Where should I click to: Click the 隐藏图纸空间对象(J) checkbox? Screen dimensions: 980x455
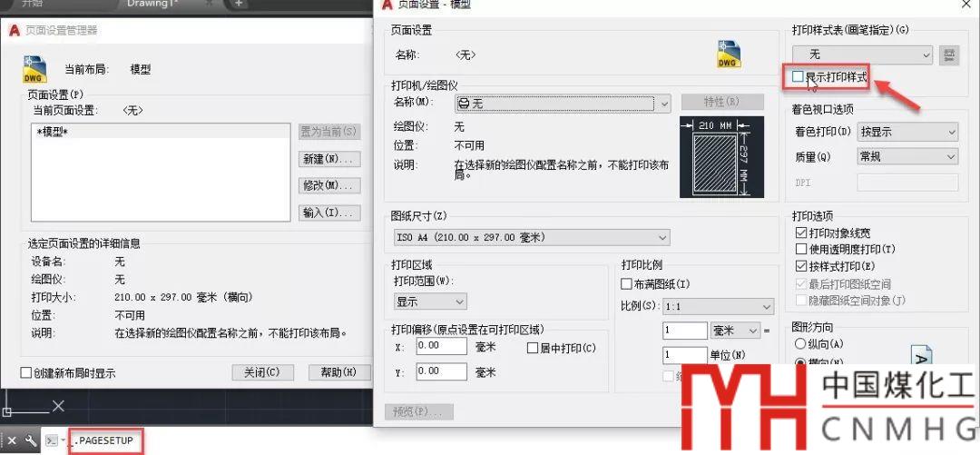tap(801, 301)
